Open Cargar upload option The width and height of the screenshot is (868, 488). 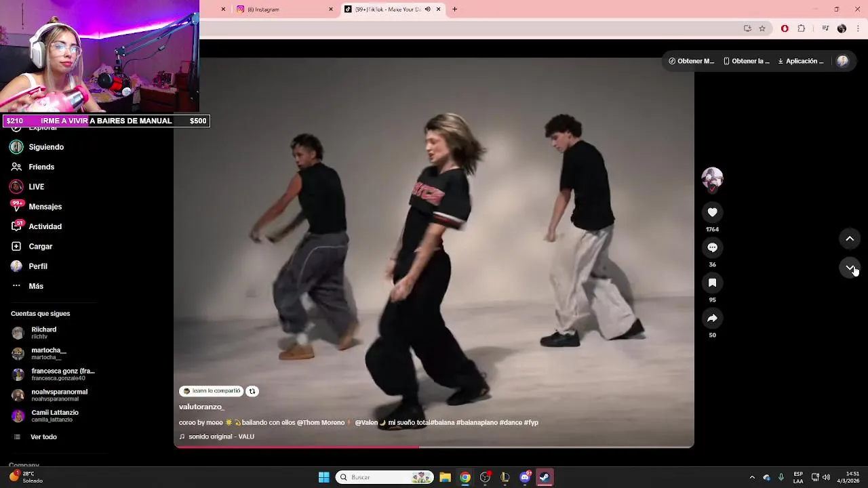coord(32,247)
